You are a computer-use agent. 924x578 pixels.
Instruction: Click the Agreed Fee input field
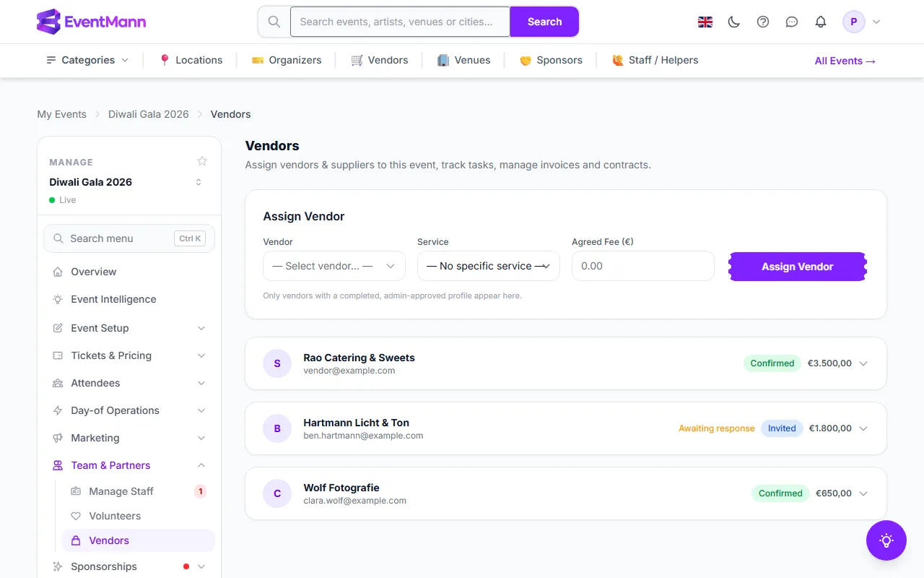[x=642, y=266]
